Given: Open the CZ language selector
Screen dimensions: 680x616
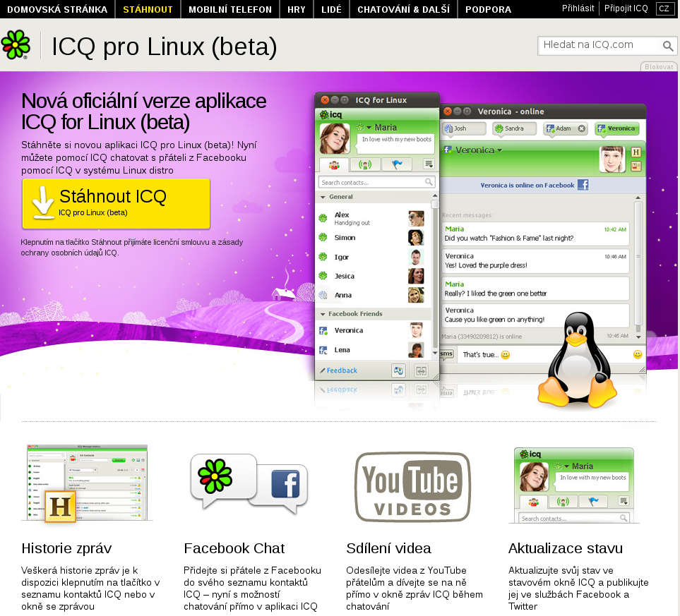Looking at the screenshot, I should point(664,9).
